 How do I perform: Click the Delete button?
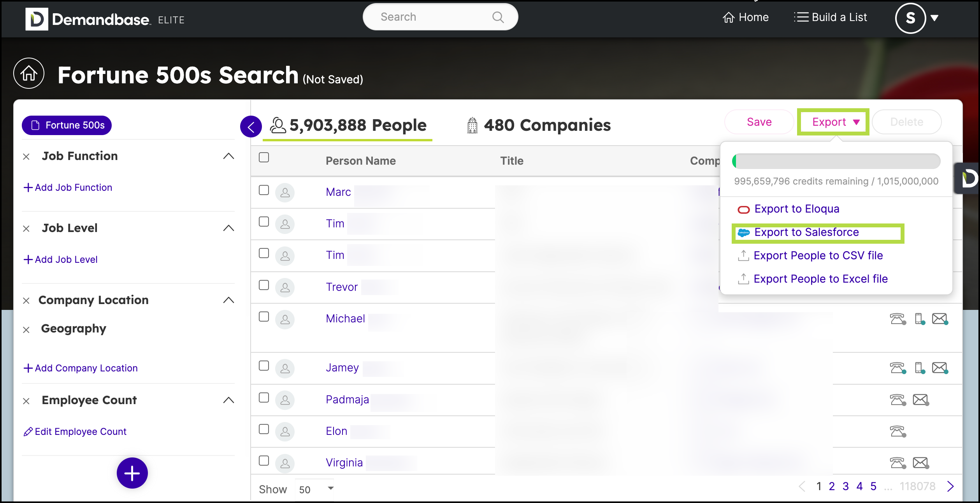pyautogui.click(x=906, y=122)
